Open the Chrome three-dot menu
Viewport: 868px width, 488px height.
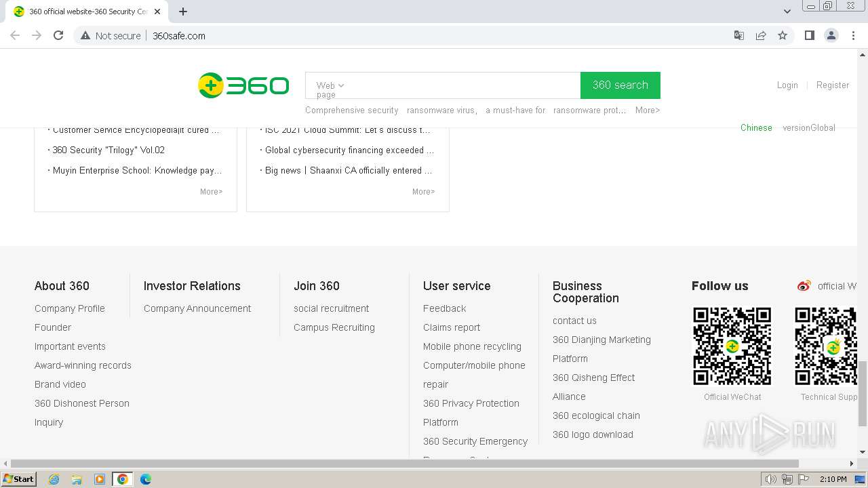[853, 35]
